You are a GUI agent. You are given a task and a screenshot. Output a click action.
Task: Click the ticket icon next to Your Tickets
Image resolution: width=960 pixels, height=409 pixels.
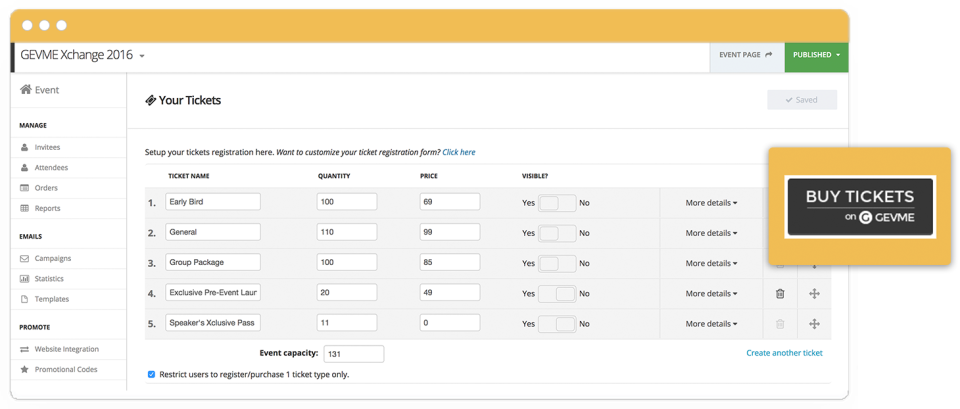coord(150,100)
